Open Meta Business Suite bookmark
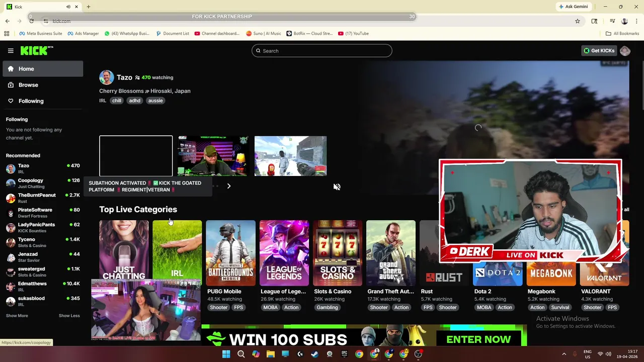This screenshot has height=362, width=644. [x=41, y=34]
